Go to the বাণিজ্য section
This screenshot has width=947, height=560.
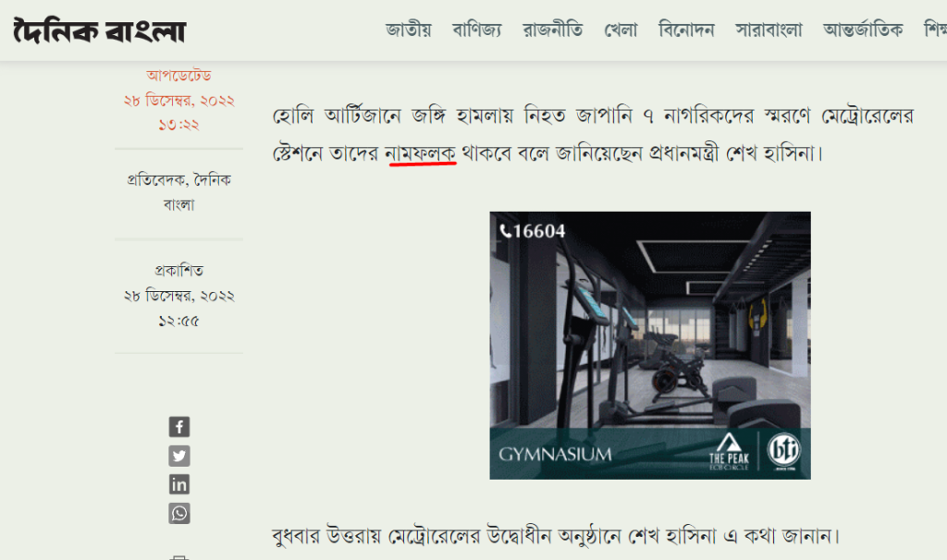477,30
